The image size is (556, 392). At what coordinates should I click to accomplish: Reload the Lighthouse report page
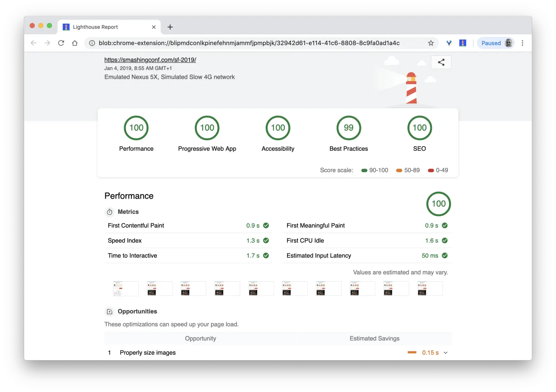(x=61, y=43)
